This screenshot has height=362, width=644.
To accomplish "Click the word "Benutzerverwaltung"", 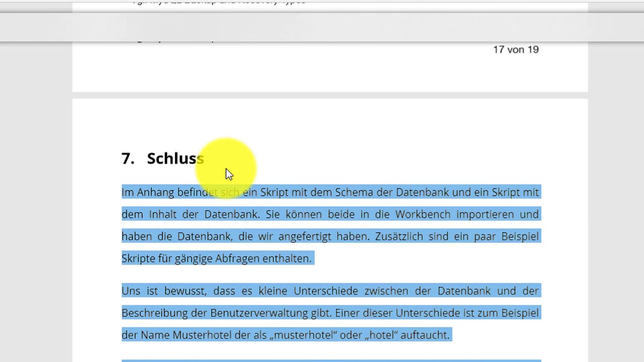I will tap(259, 313).
